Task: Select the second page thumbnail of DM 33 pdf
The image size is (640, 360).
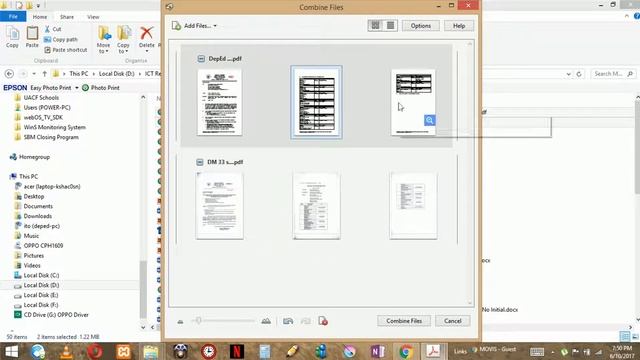Action: 316,205
